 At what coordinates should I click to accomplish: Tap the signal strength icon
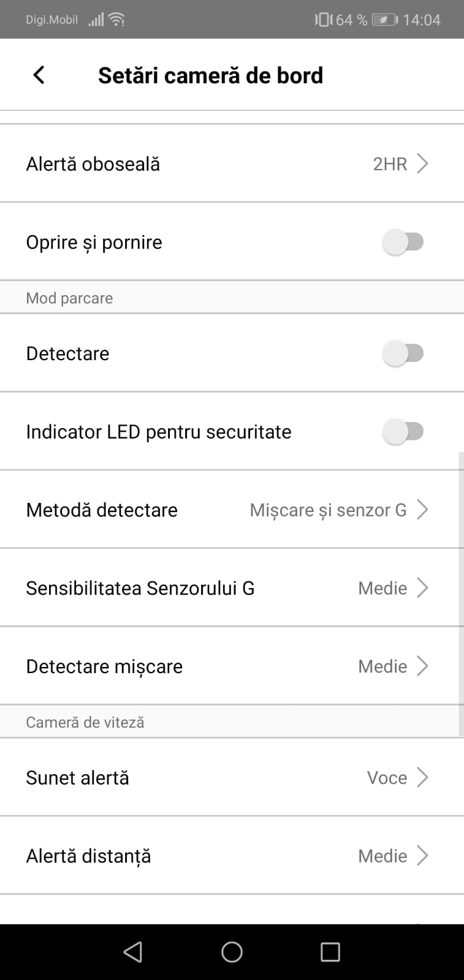pos(96,20)
